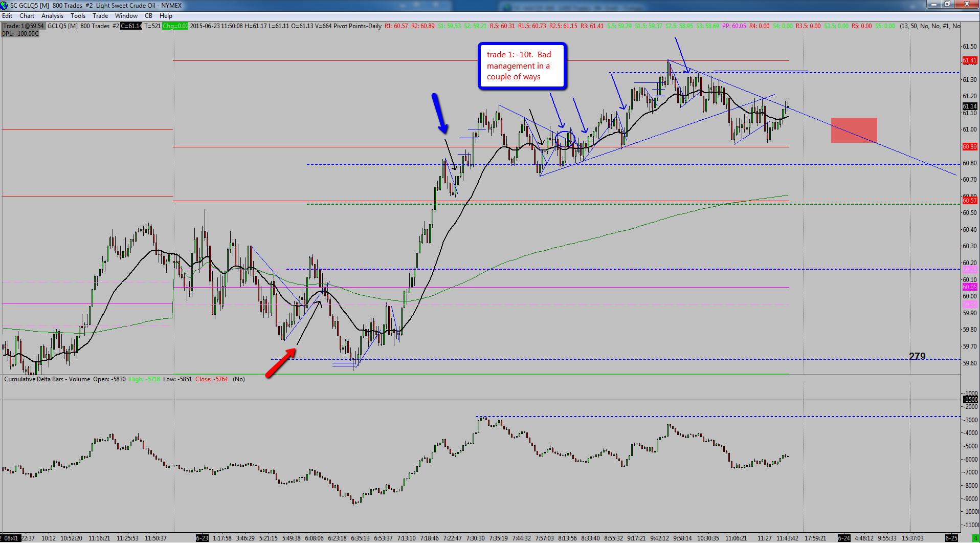Click the 'S1: 59.53' support value
This screenshot has height=543, width=980.
pyautogui.click(x=449, y=26)
